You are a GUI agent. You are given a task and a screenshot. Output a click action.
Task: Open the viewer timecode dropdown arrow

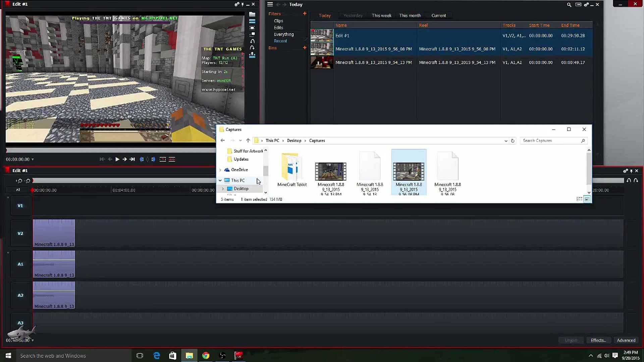33,160
